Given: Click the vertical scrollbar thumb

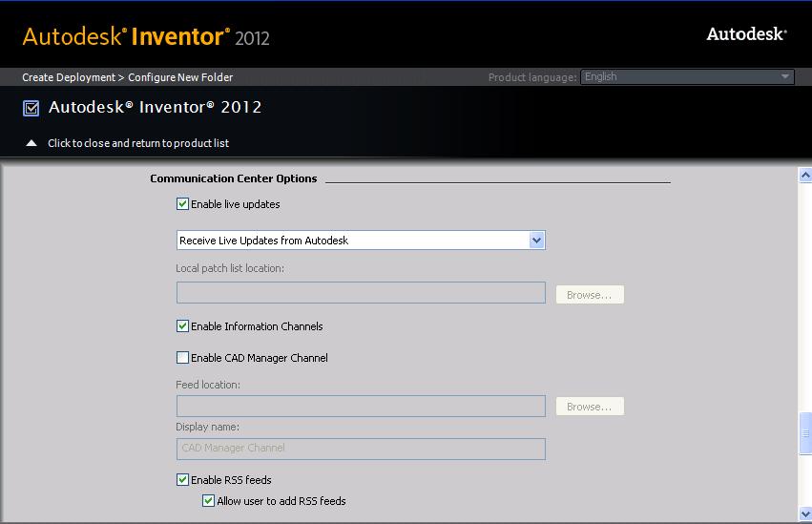Looking at the screenshot, I should pos(805,434).
